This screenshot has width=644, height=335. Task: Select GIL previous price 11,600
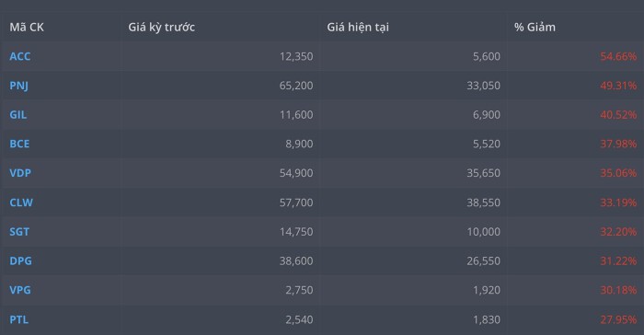(296, 115)
